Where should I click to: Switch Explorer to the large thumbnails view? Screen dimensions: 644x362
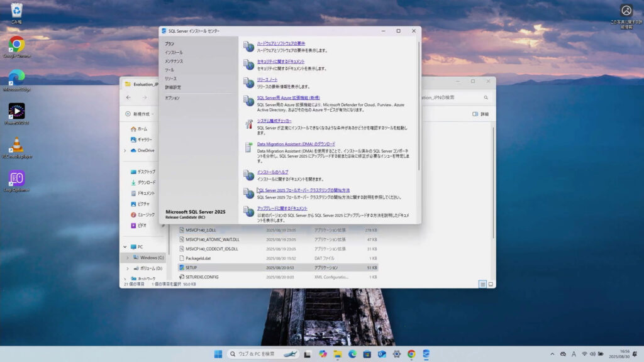[491, 284]
